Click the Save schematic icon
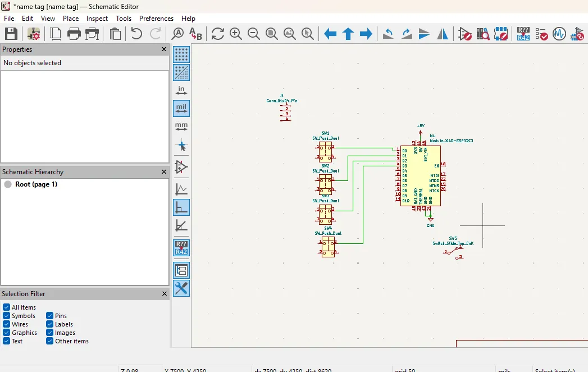Image resolution: width=588 pixels, height=372 pixels. [11, 34]
